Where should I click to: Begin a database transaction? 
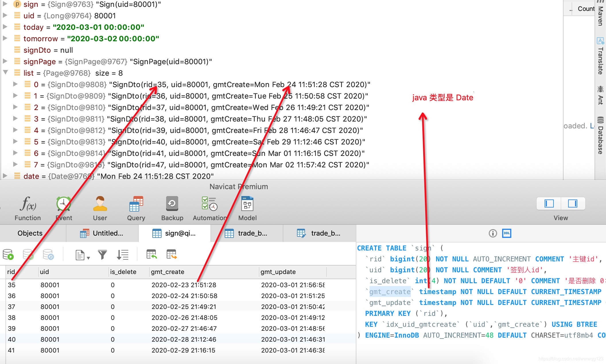(8, 254)
